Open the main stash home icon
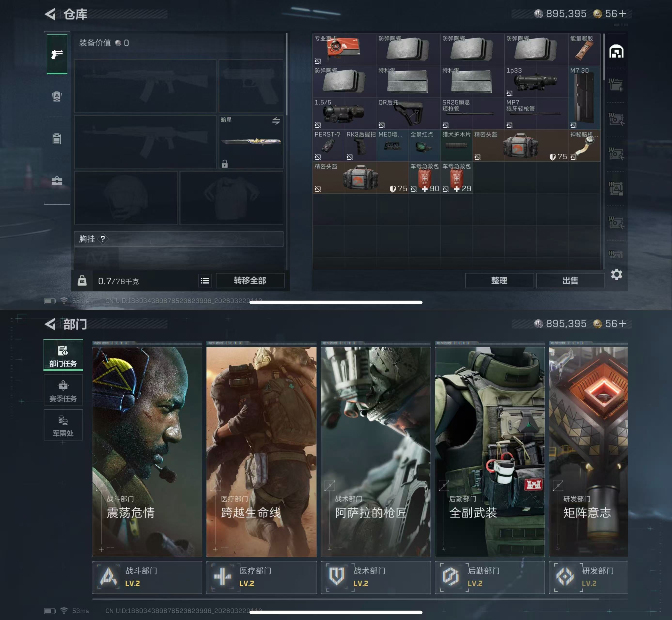This screenshot has height=620, width=672. coord(616,52)
